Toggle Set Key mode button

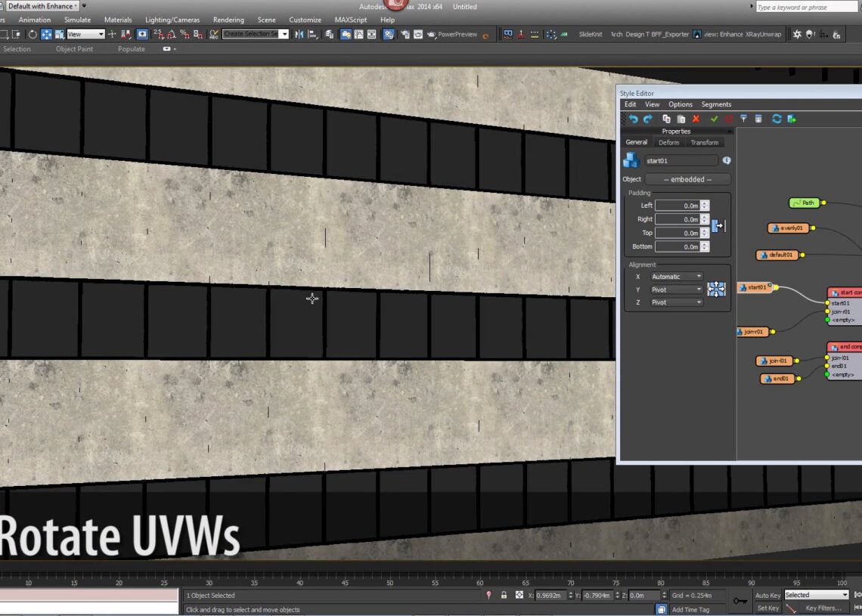767,608
